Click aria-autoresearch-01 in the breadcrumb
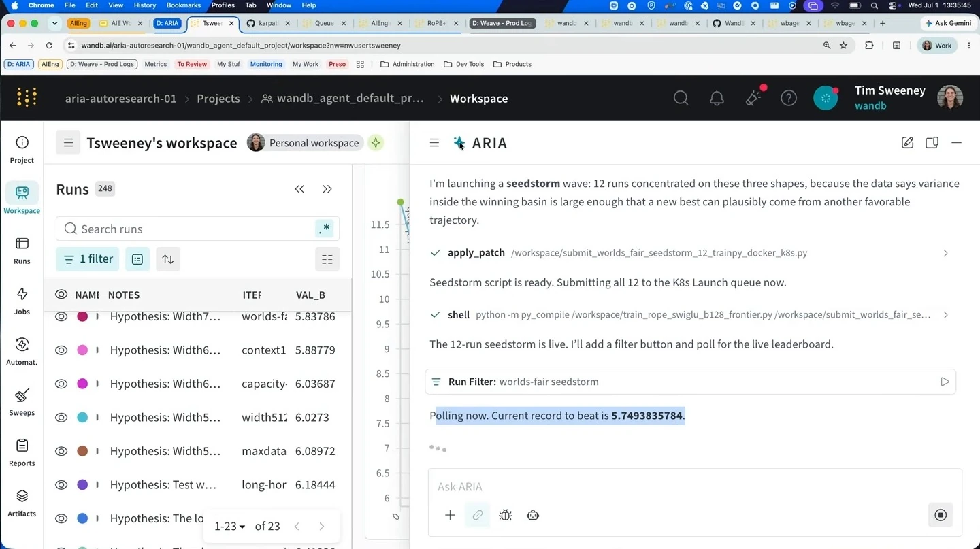The image size is (980, 549). 120,99
